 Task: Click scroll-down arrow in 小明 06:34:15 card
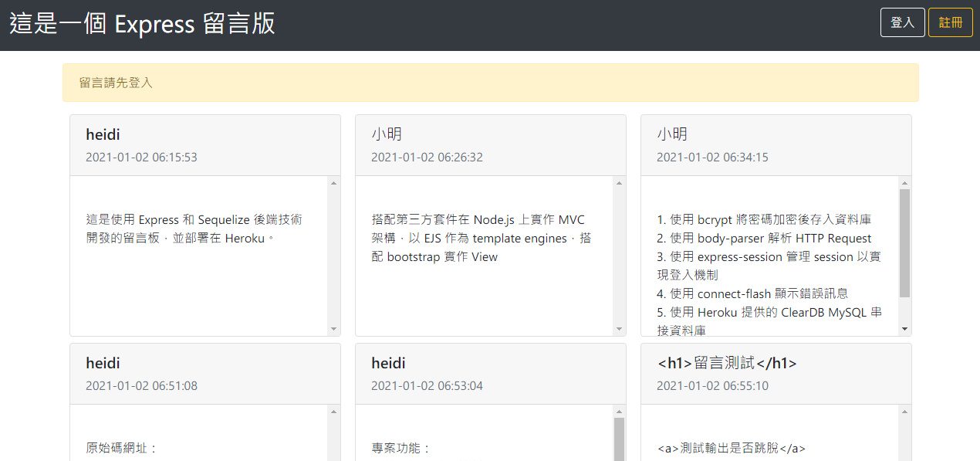tap(904, 329)
